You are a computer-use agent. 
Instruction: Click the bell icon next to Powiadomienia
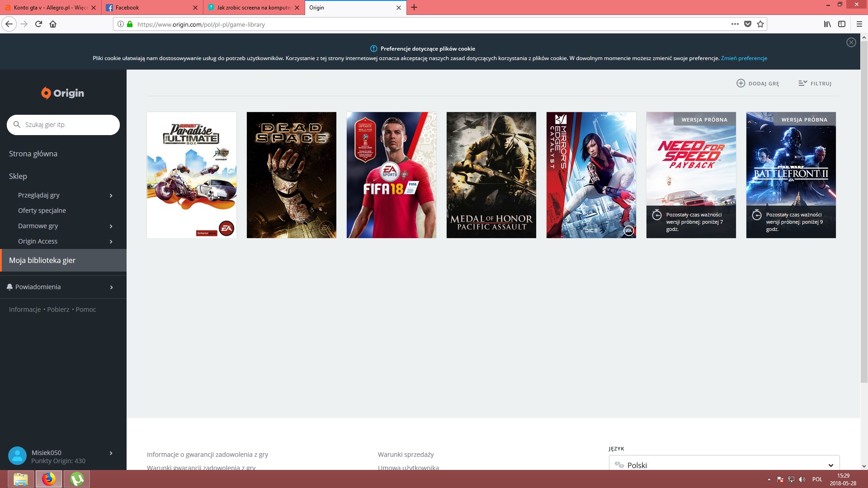(9, 287)
